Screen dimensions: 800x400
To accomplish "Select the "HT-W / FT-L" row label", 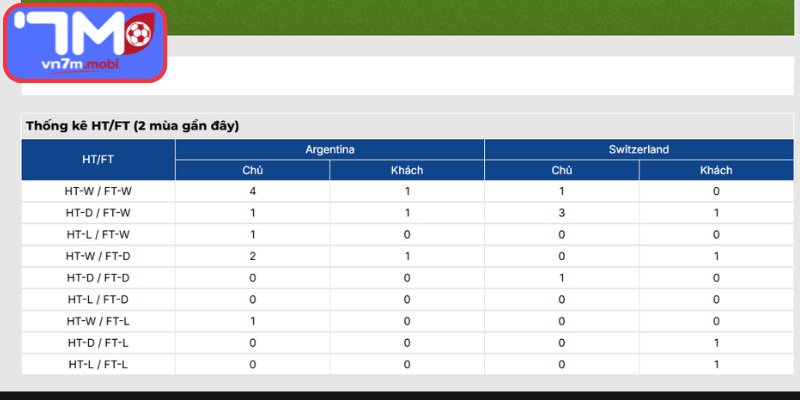I will click(x=98, y=321).
